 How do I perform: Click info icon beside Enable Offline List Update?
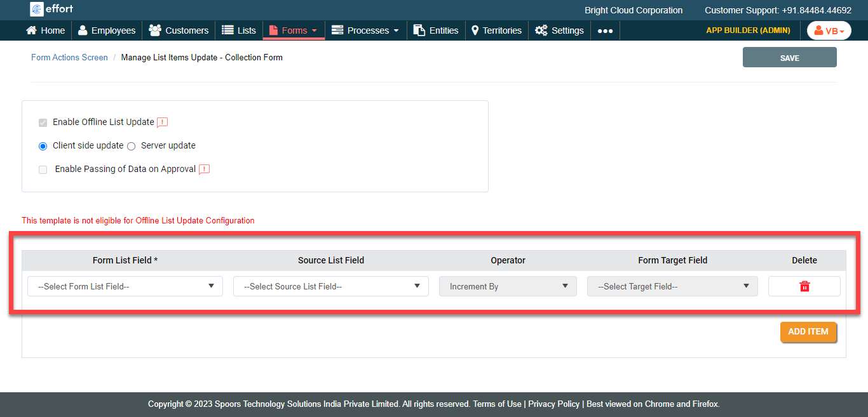coord(163,122)
